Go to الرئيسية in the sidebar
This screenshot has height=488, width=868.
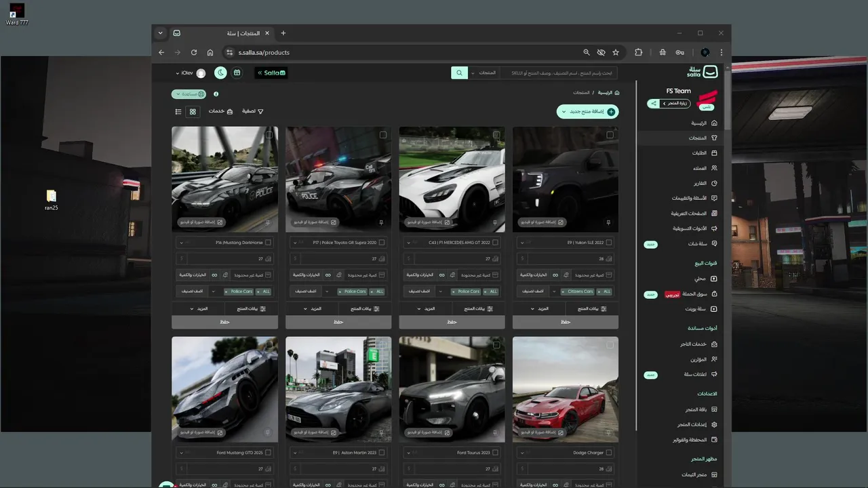pyautogui.click(x=704, y=123)
